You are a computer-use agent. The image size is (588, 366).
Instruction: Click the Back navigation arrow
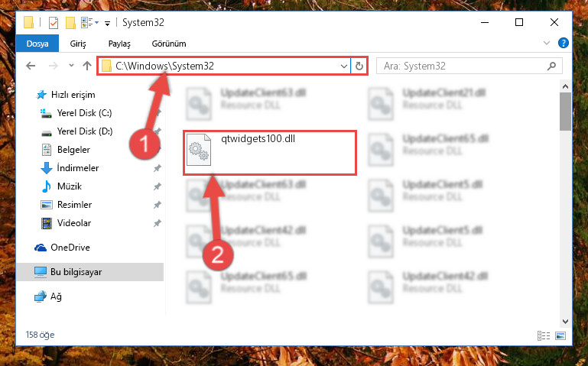[x=31, y=66]
